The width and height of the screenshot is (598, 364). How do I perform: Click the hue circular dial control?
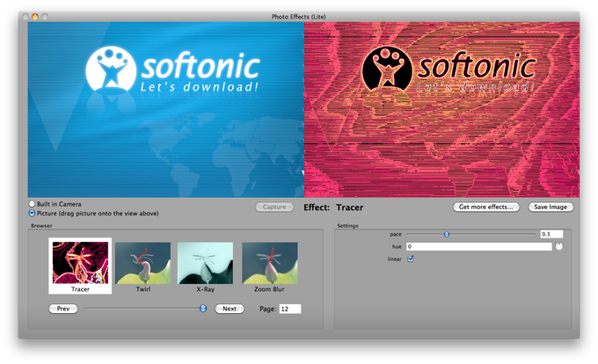click(558, 246)
